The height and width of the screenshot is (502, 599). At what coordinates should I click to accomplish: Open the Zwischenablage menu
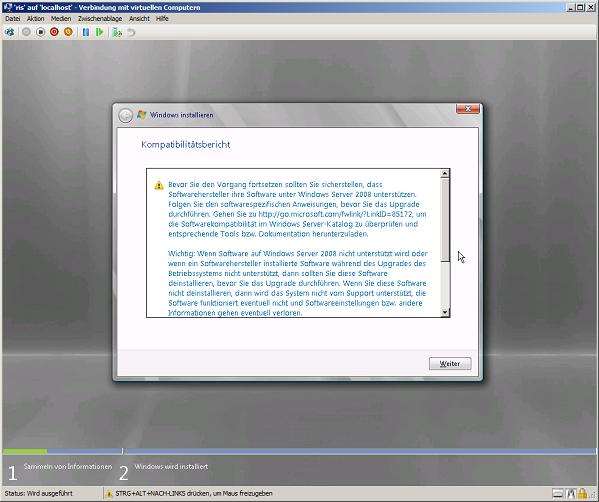[x=100, y=18]
